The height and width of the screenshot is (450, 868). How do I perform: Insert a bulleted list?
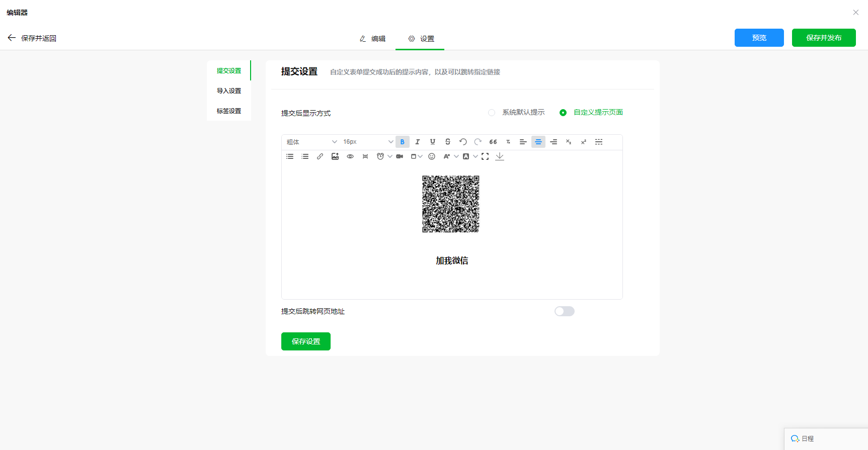tap(290, 156)
